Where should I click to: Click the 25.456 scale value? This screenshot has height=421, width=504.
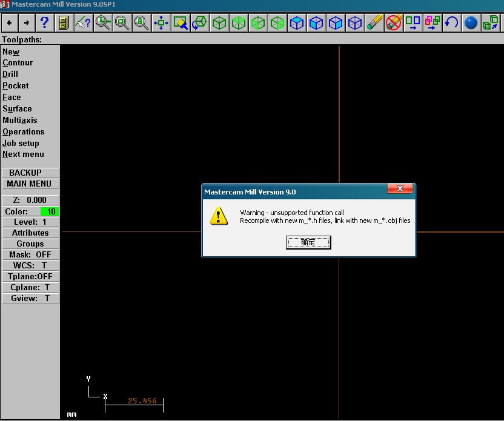point(142,401)
